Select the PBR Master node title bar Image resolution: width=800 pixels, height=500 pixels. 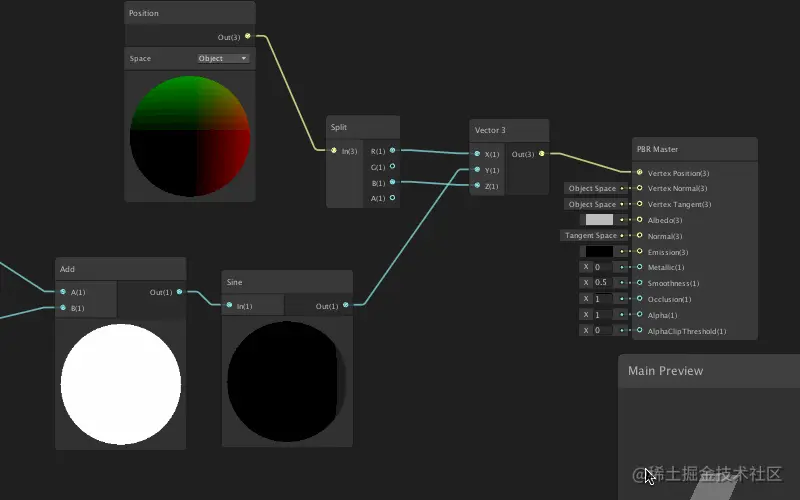coord(694,149)
